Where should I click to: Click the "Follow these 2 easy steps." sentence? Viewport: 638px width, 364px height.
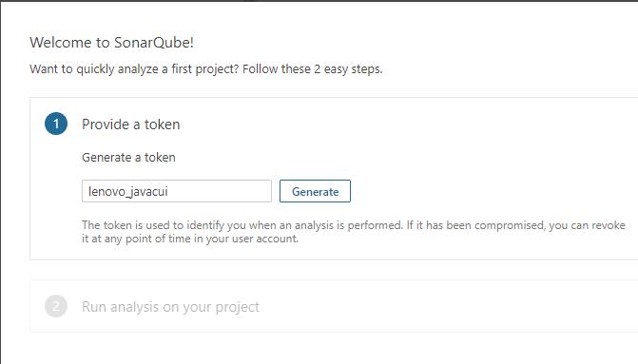[x=313, y=69]
